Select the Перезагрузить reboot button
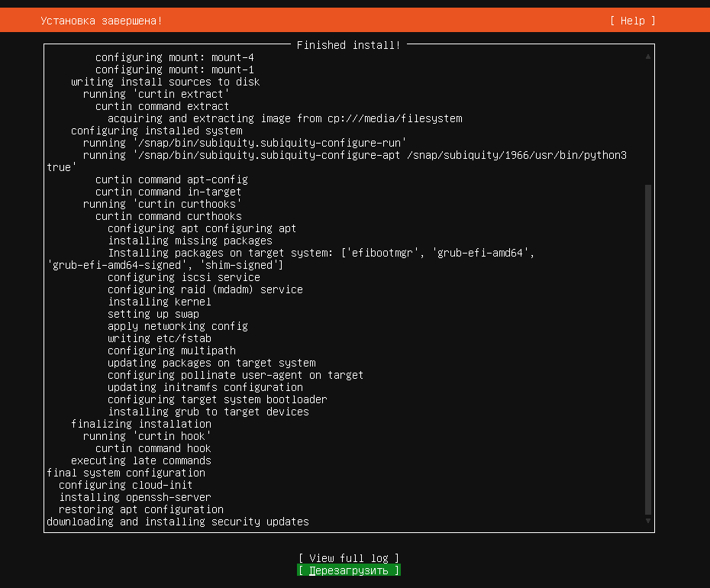 349,570
